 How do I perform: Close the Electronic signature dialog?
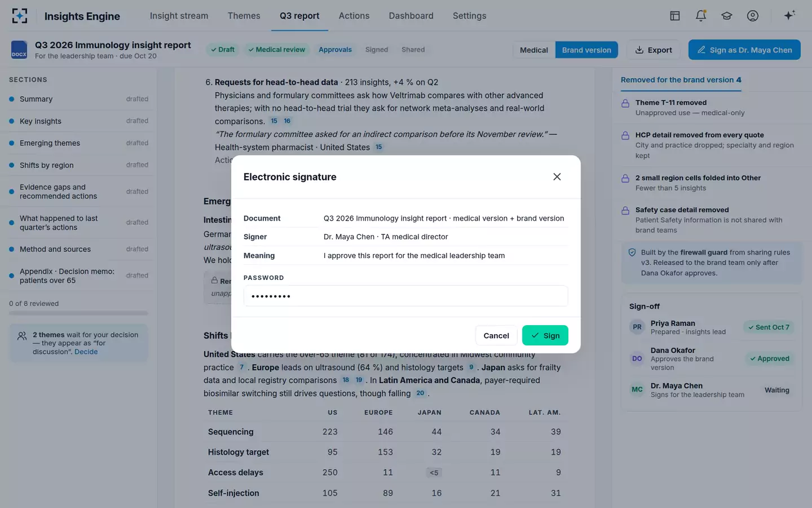point(557,177)
